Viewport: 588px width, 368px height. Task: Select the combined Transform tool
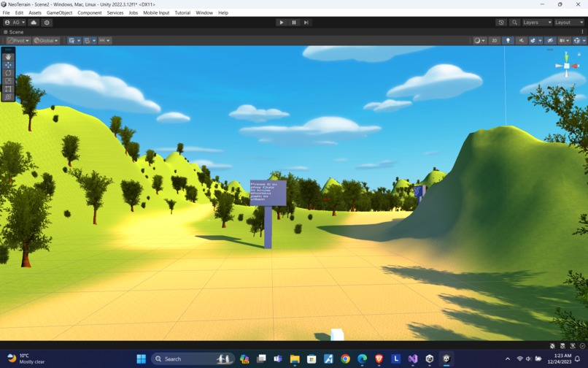(8, 97)
